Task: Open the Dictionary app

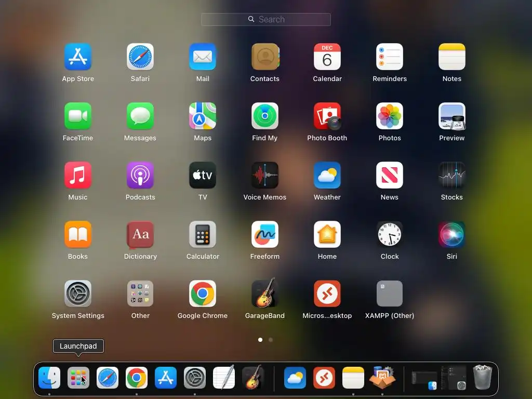Action: click(x=140, y=234)
